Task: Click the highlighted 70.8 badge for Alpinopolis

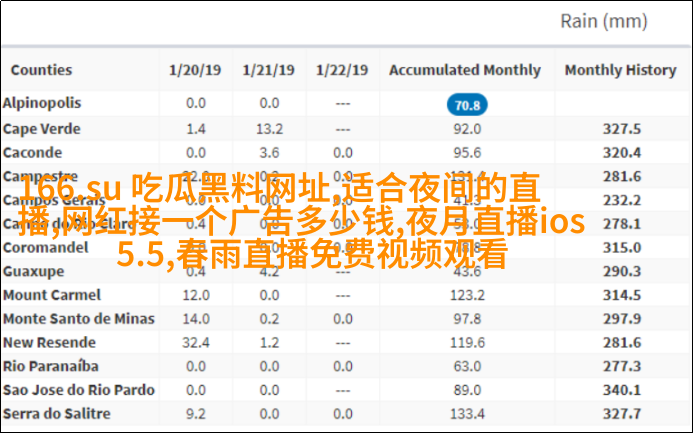Action: 466,105
